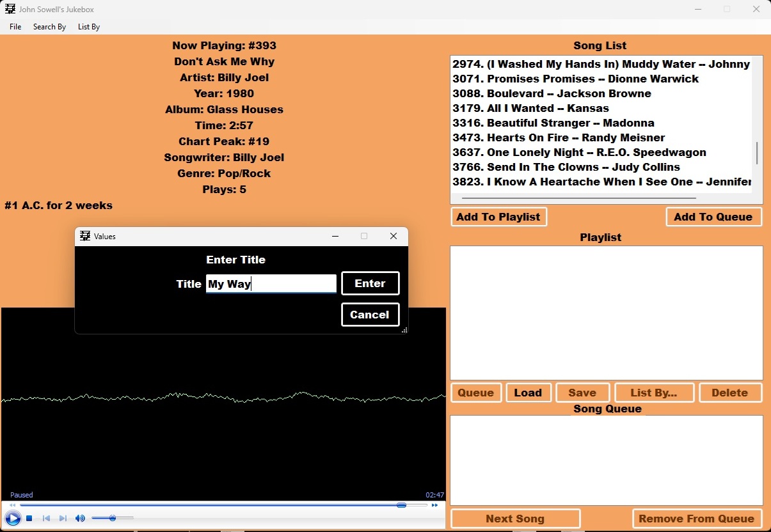Screen dimensions: 771x532
Task: Mute audio with the speaker icon
Action: coord(80,519)
